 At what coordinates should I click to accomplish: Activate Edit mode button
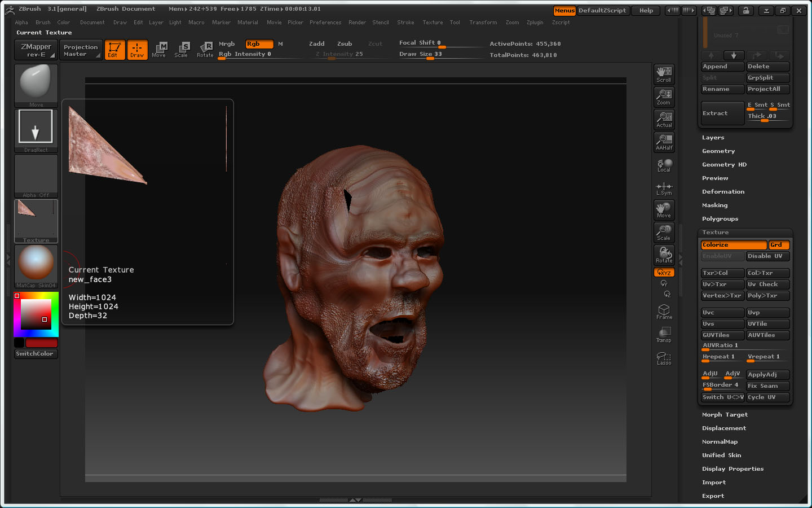click(x=115, y=50)
